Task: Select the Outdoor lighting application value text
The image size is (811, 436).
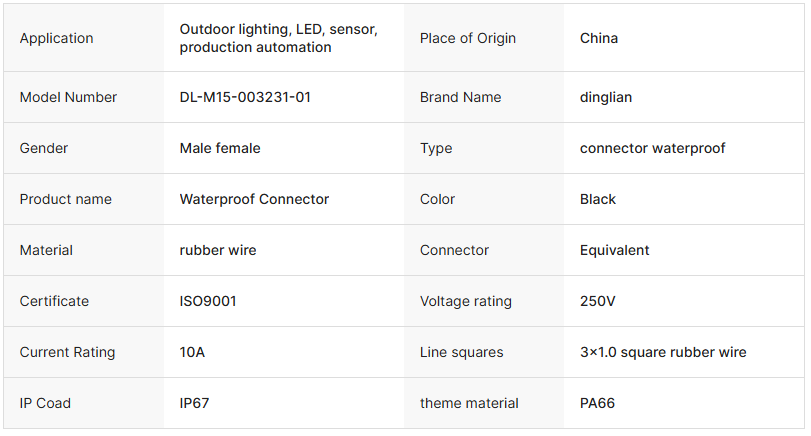Action: click(278, 38)
